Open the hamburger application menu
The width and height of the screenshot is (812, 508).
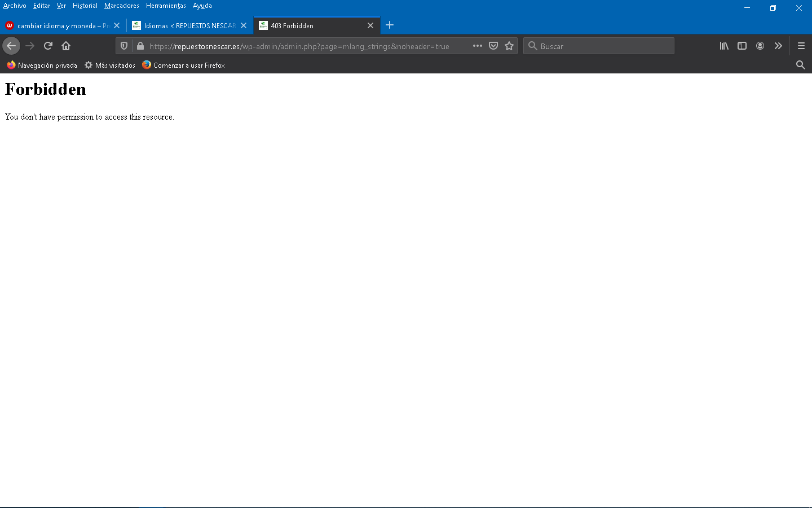point(801,46)
